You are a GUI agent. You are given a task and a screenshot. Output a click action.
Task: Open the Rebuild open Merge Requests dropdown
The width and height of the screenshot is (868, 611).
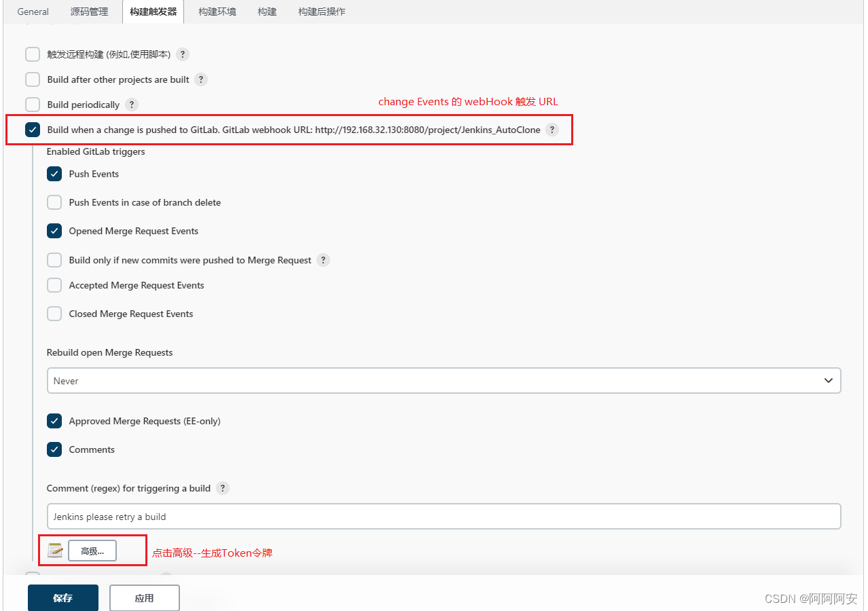tap(828, 380)
